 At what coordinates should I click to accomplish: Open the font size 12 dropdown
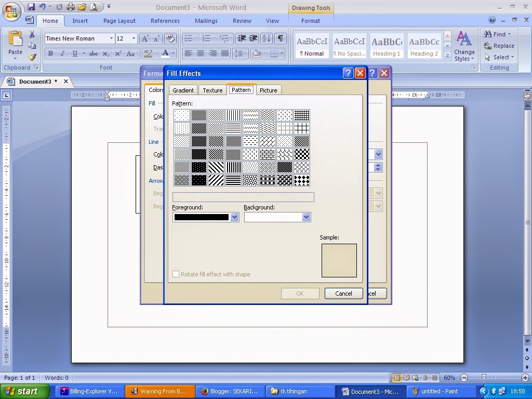point(134,38)
